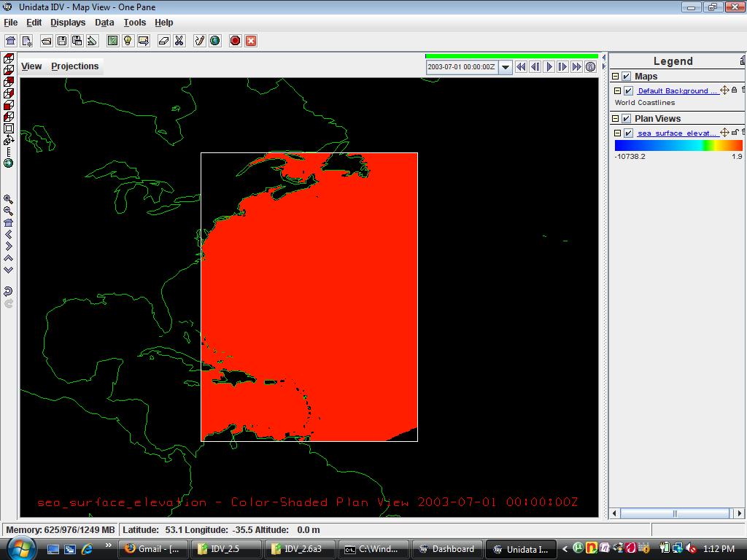747x560 pixels.
Task: Click the scissors icon in the main toolbar
Action: (179, 41)
